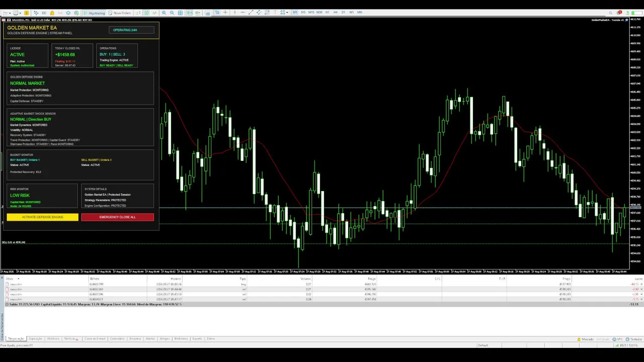The height and width of the screenshot is (362, 644).
Task: Select the M15 timeframe
Action: (311, 12)
